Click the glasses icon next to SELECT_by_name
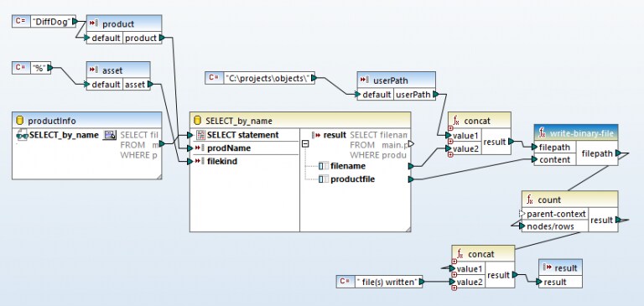Image resolution: width=644 pixels, height=306 pixels. (21, 135)
